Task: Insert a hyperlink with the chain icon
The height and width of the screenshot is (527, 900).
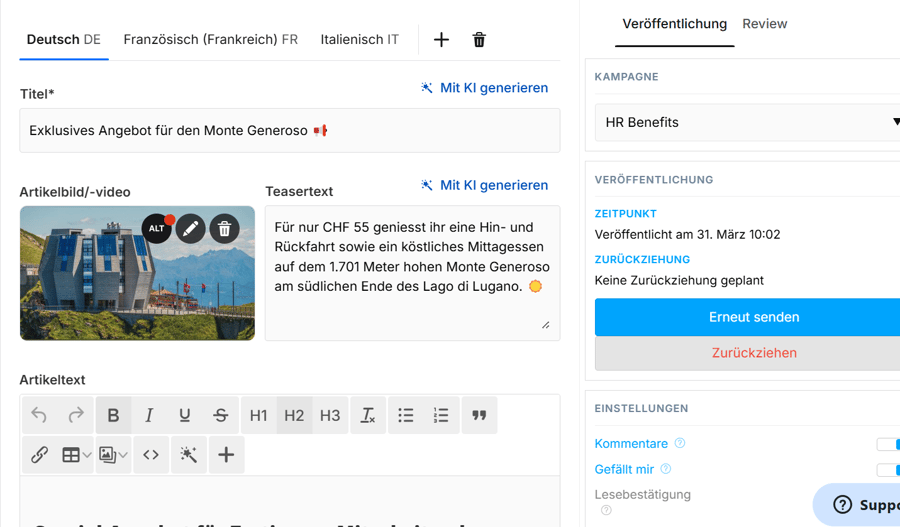Action: click(x=39, y=455)
